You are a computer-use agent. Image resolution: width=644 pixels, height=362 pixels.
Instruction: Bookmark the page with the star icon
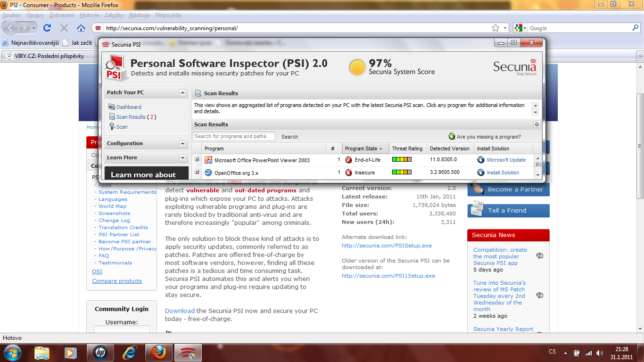(x=495, y=28)
